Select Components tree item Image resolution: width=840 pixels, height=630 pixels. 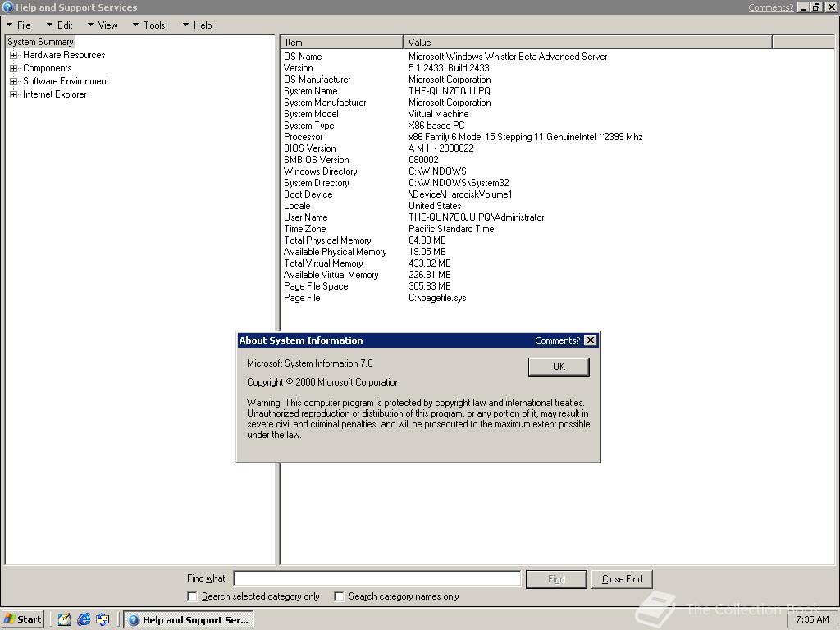click(x=47, y=69)
